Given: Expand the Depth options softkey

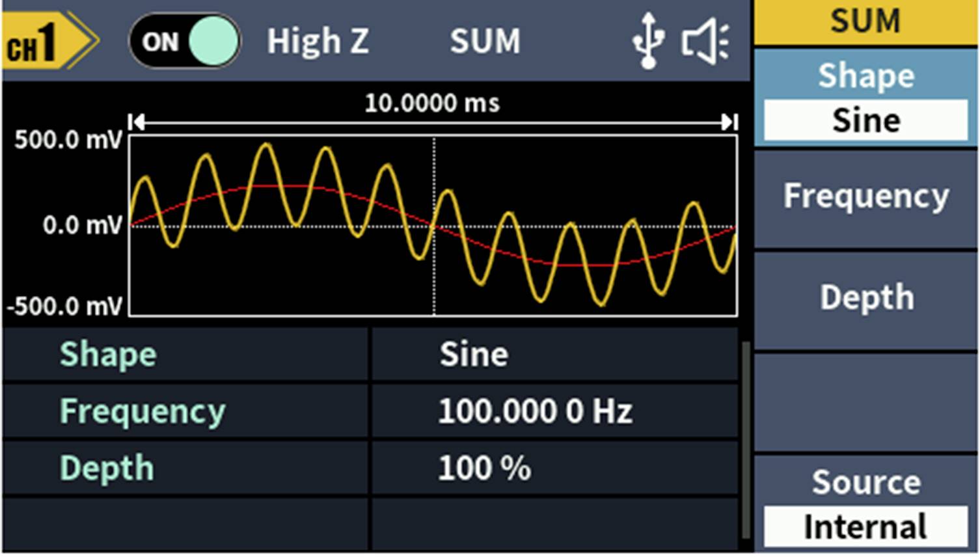Looking at the screenshot, I should click(865, 298).
